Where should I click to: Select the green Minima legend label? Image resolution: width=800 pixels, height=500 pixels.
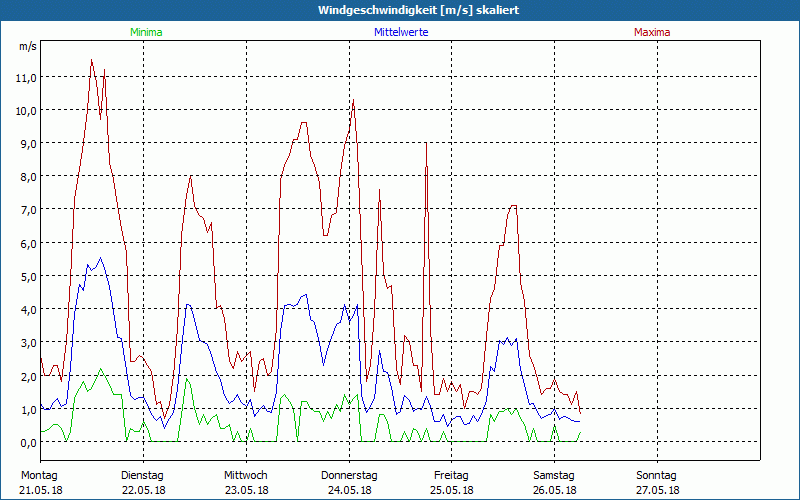(145, 32)
